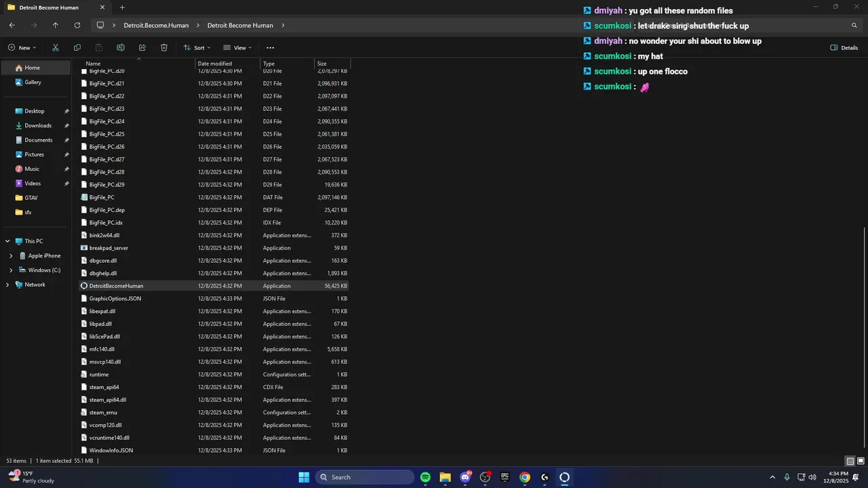Sort by the Size column header
This screenshot has height=488, width=868.
click(x=332, y=64)
